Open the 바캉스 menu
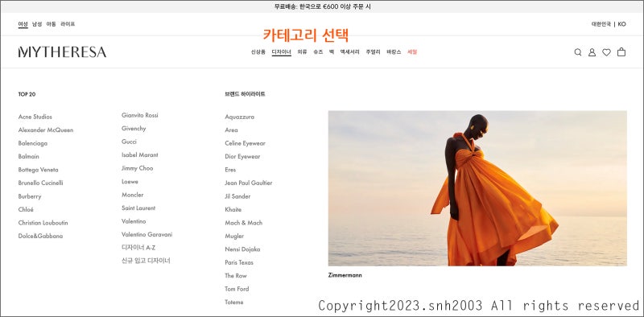Viewport: 644px width, 317px height. pyautogui.click(x=394, y=52)
